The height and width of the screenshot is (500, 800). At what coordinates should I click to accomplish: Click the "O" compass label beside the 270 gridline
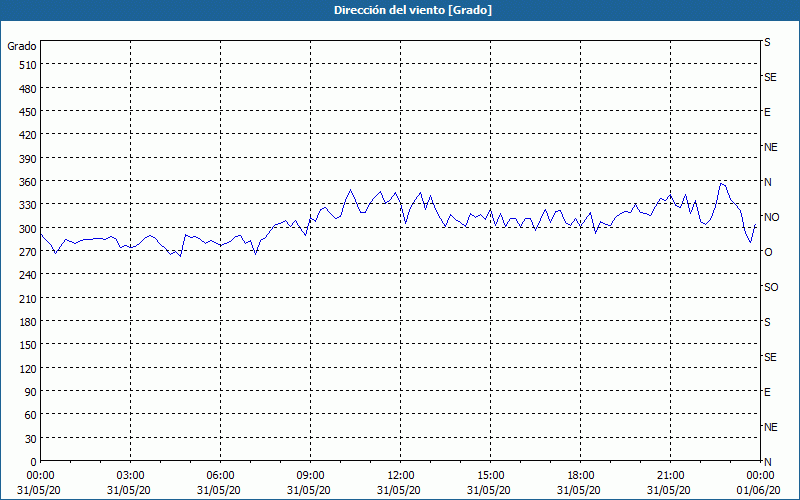pyautogui.click(x=768, y=252)
